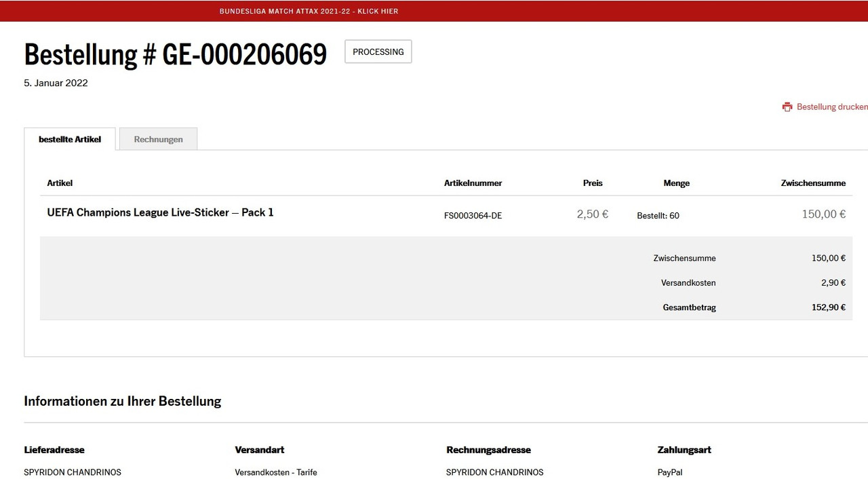Click the PROCESSING status badge
The image size is (868, 479).
click(378, 52)
